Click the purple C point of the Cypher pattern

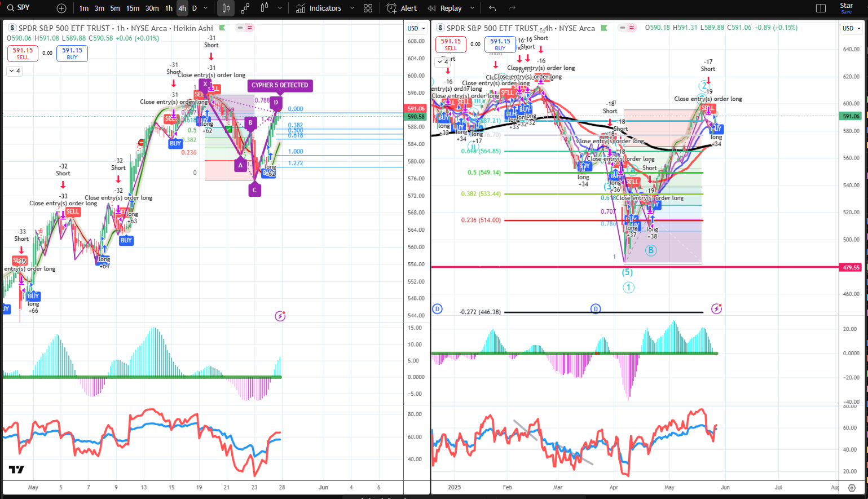tap(254, 190)
